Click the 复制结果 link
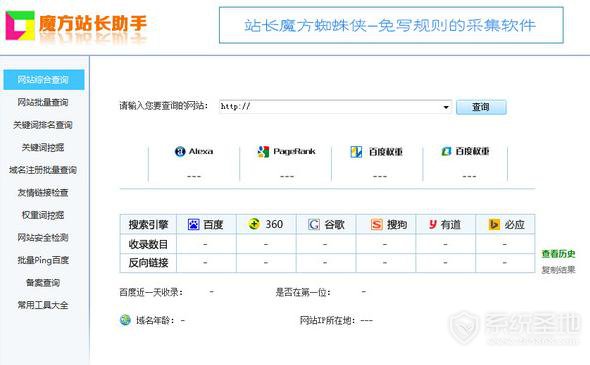Screen dimensions: 590x365 [558, 270]
